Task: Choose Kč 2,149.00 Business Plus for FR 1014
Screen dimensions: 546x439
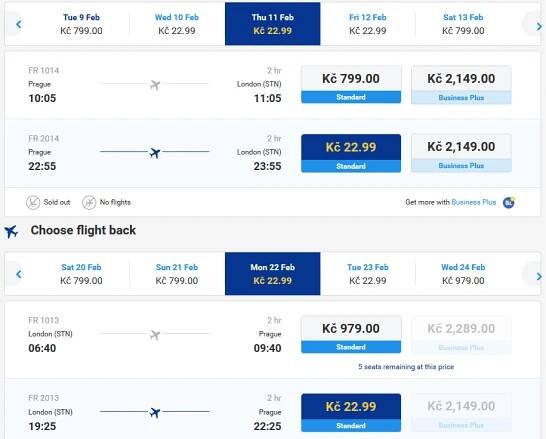Action: pyautogui.click(x=461, y=85)
